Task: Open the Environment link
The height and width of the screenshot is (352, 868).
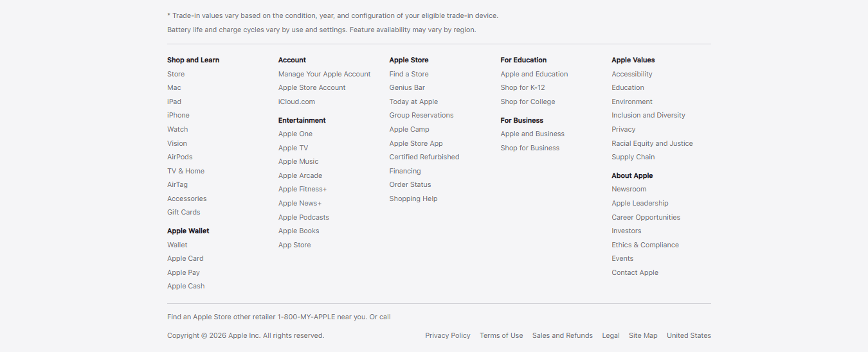Action: coord(632,101)
